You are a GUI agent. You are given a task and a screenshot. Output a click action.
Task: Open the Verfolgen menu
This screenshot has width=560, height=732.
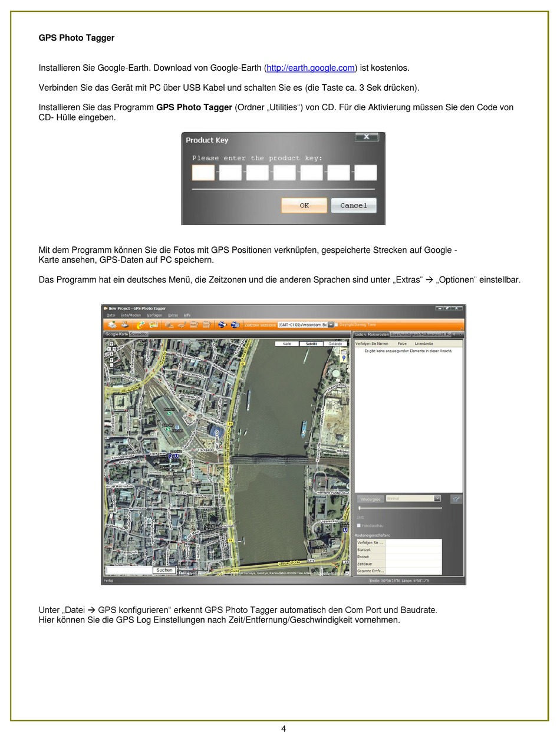coord(154,315)
